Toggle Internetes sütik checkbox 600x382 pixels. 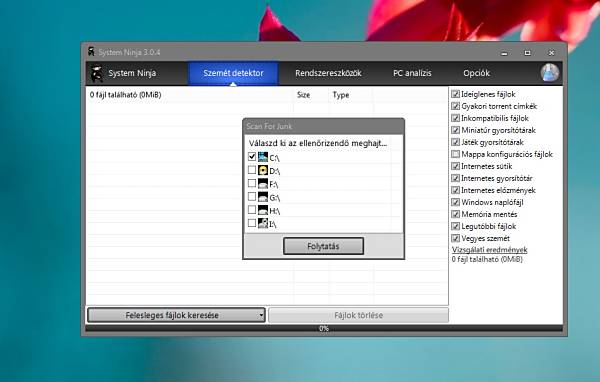click(x=455, y=166)
